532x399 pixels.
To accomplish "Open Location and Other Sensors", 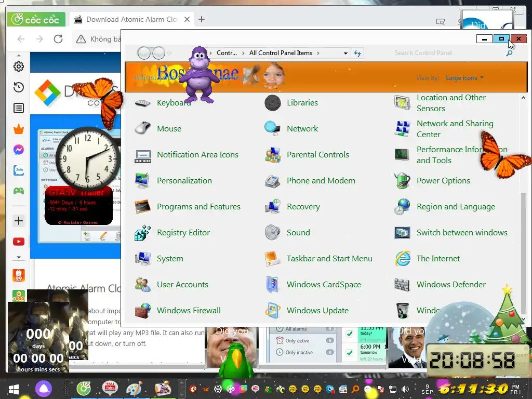I will click(440, 103).
